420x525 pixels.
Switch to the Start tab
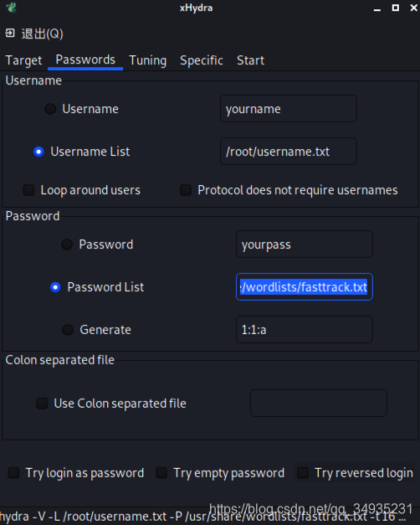(x=250, y=60)
